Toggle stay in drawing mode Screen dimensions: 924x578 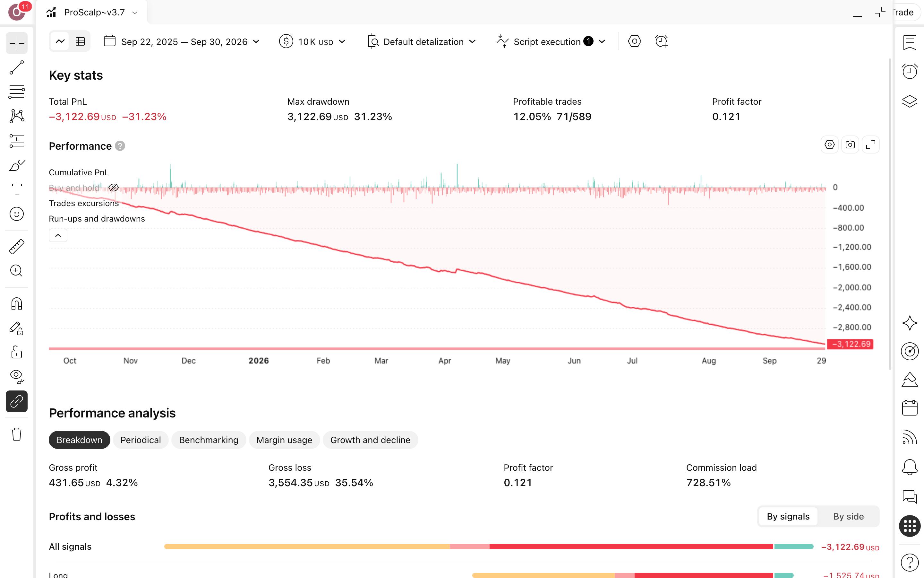coord(17,328)
